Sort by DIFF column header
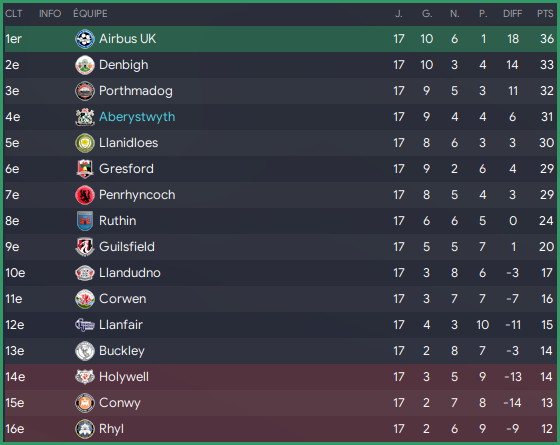560x445 pixels. [512, 14]
